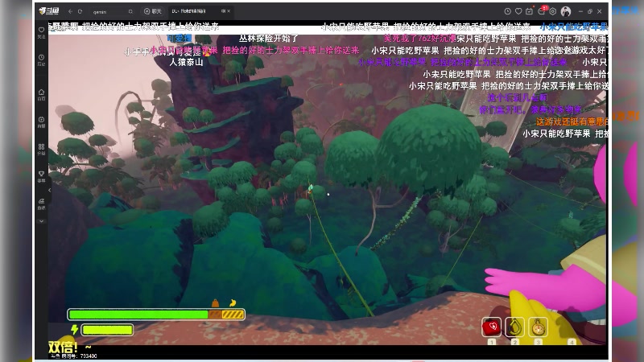Click the orange comment '这游戏还挺有意思'
Image resolution: width=644 pixels, height=362 pixels.
[572, 121]
